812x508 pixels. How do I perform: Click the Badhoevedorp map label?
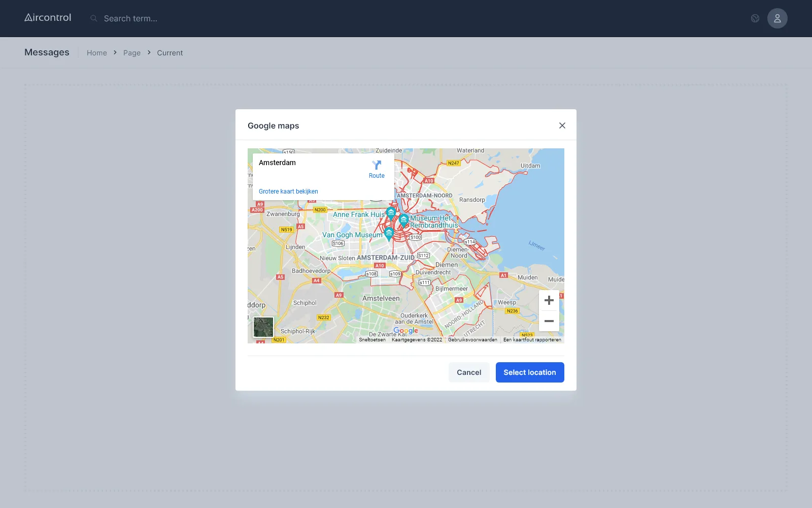pyautogui.click(x=311, y=271)
